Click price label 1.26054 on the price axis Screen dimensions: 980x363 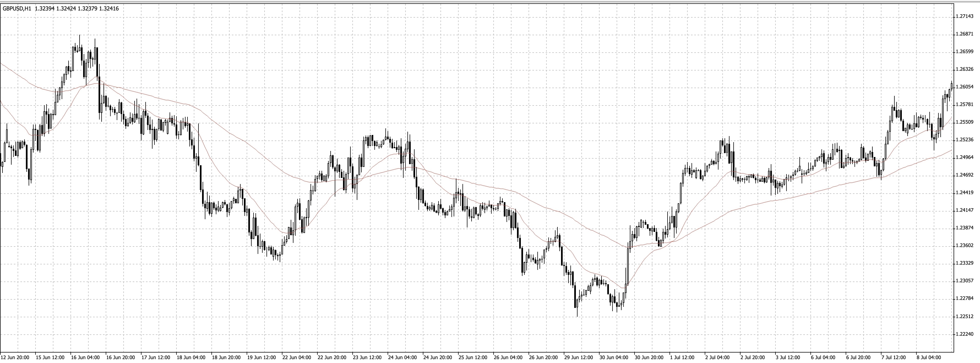coord(965,87)
